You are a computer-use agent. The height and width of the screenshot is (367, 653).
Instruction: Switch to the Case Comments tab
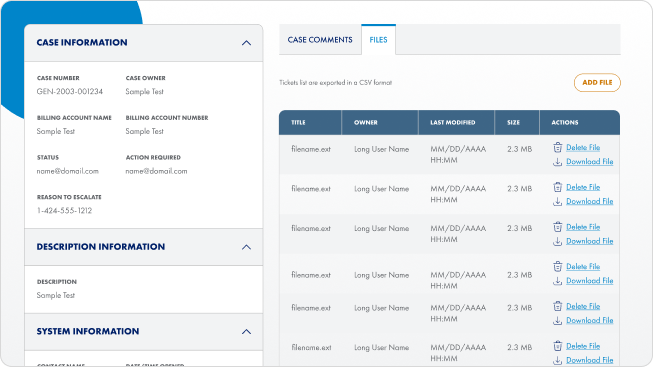[x=320, y=40]
